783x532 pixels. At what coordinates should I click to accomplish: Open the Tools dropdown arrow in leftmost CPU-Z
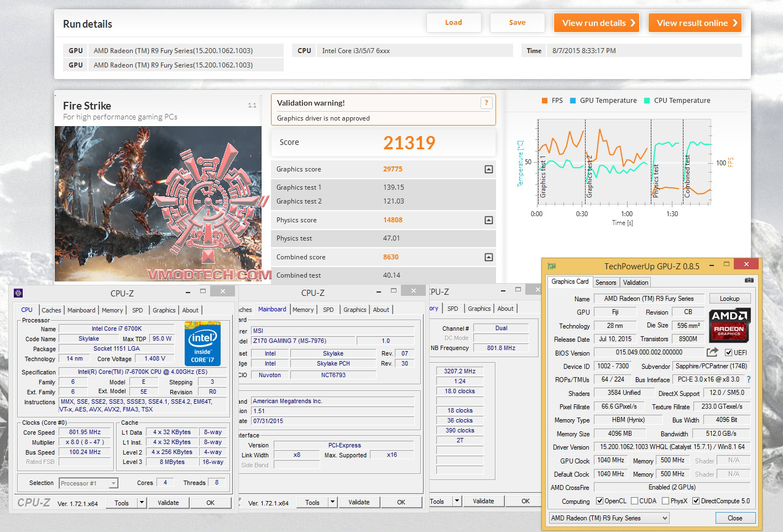click(142, 503)
